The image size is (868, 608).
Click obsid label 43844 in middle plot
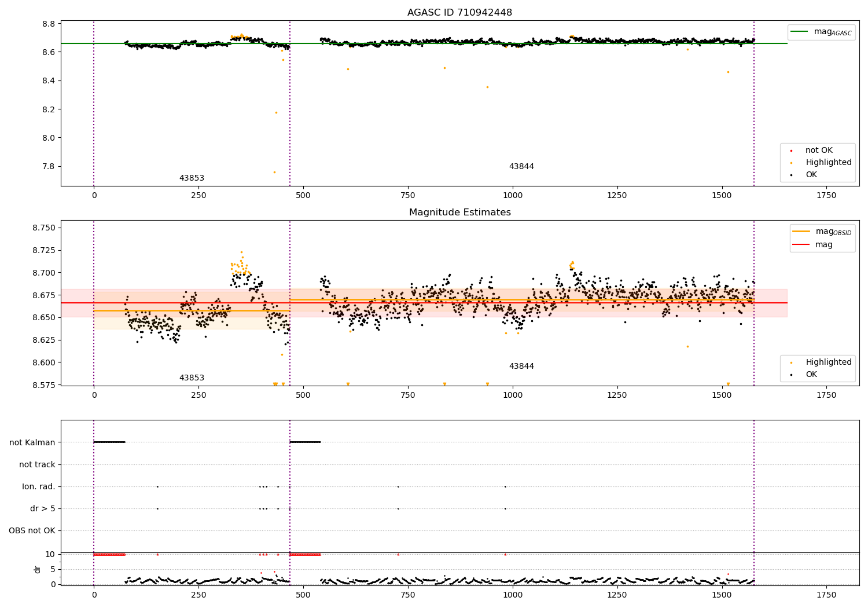[x=521, y=367]
